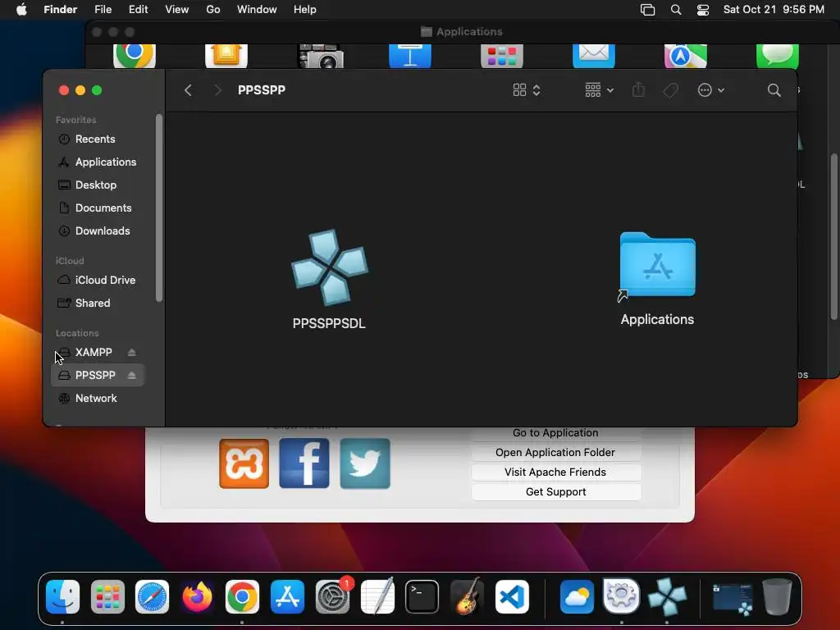Click the XAMPP orange logo icon
This screenshot has height=630, width=840.
[244, 463]
